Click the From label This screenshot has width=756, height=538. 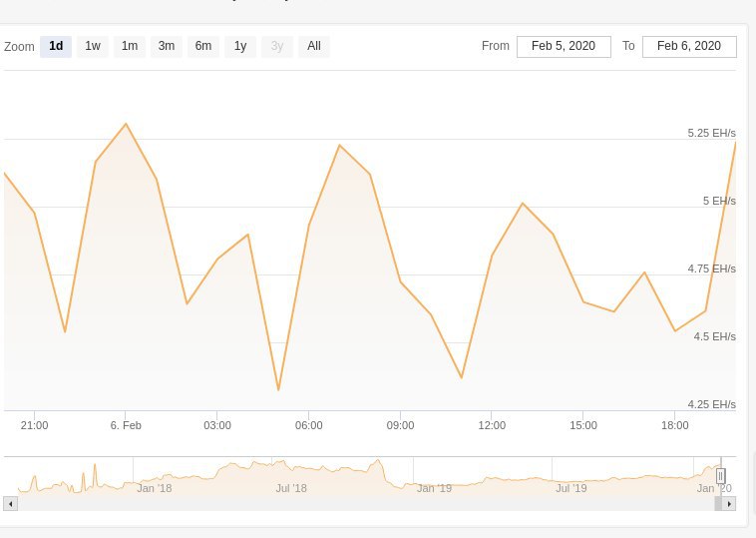click(x=495, y=46)
